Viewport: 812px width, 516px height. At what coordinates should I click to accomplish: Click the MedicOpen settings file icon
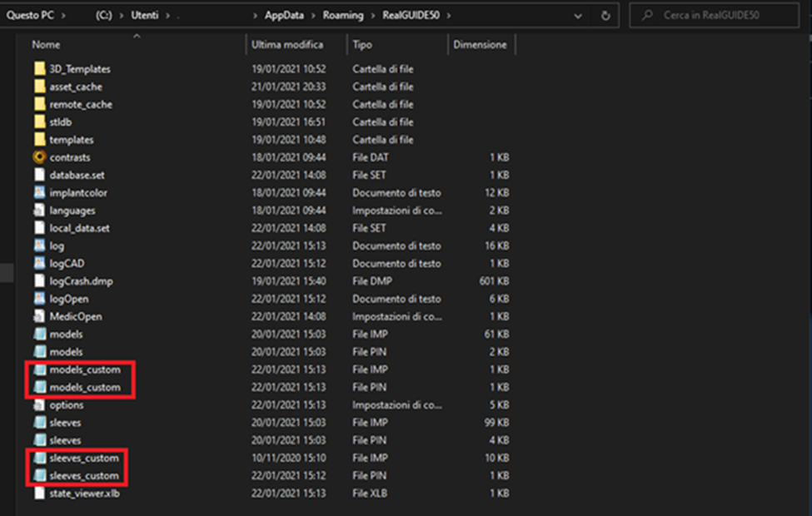pos(39,316)
